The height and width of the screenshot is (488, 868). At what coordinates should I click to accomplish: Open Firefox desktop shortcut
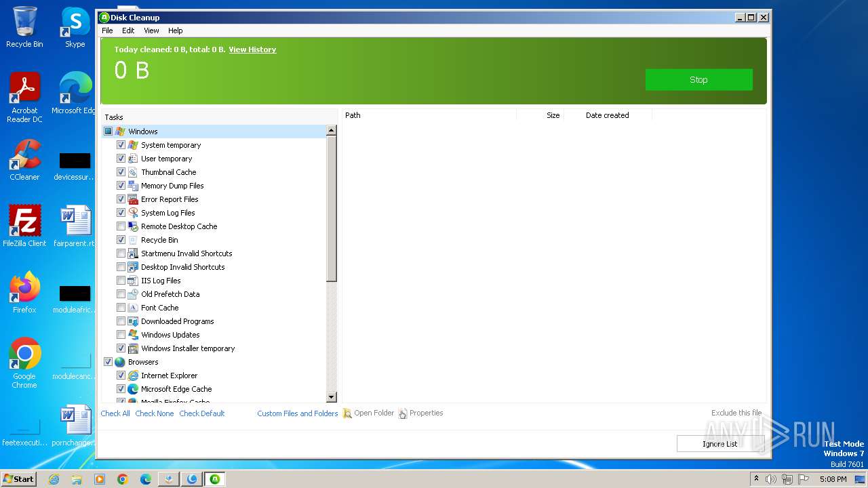[24, 293]
